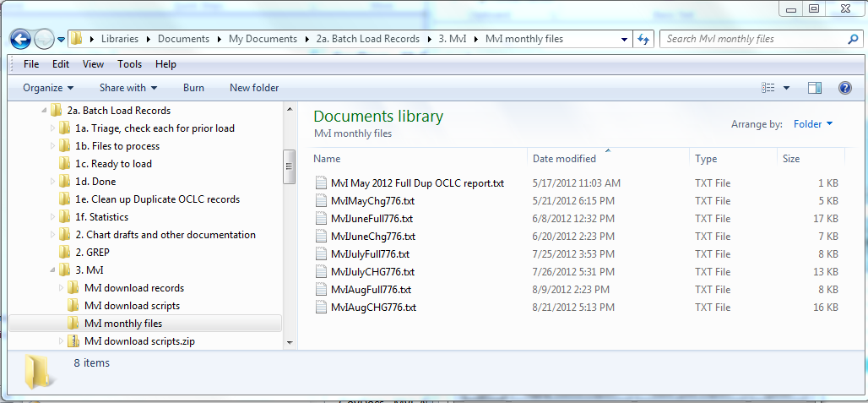
Task: Click the Burn toolbar button
Action: pyautogui.click(x=193, y=88)
